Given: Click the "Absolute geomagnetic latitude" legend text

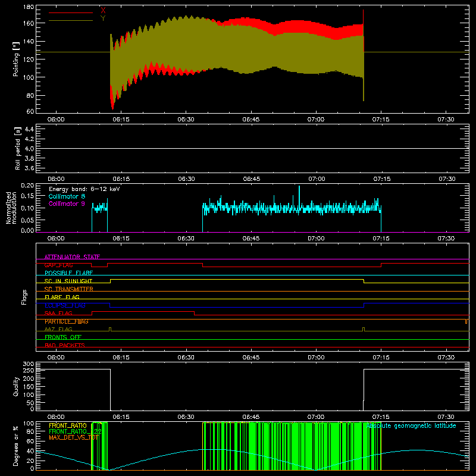Looking at the screenshot, I should [x=411, y=425].
